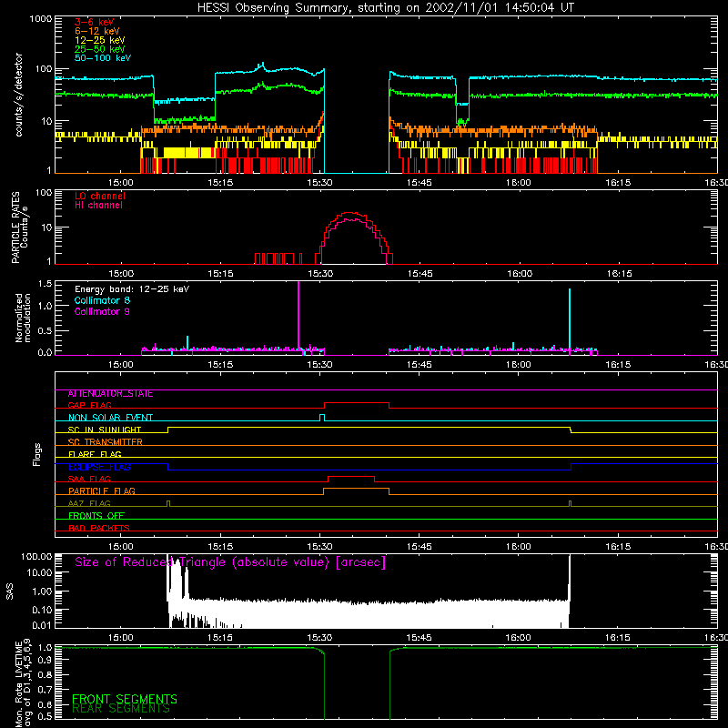Select the 50-100 keV legend label
The height and width of the screenshot is (728, 728).
[x=103, y=58]
